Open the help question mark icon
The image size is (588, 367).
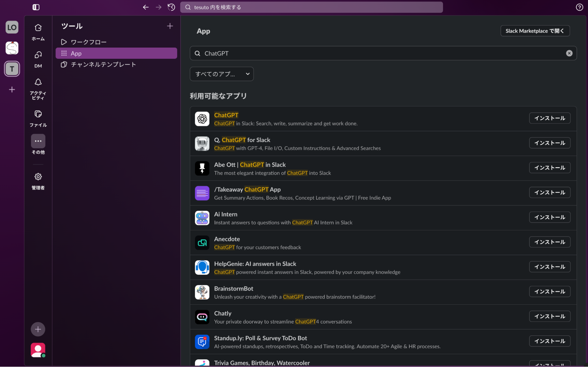click(x=579, y=7)
